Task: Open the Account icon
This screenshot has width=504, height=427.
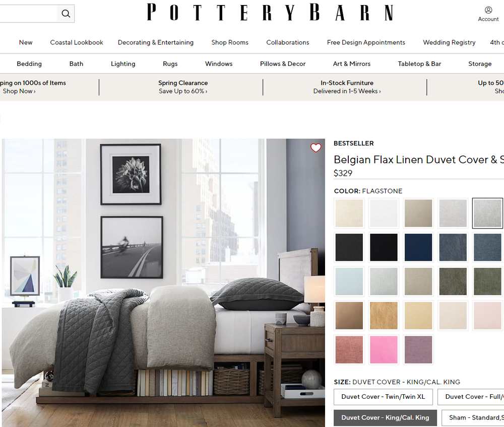Action: pyautogui.click(x=488, y=14)
